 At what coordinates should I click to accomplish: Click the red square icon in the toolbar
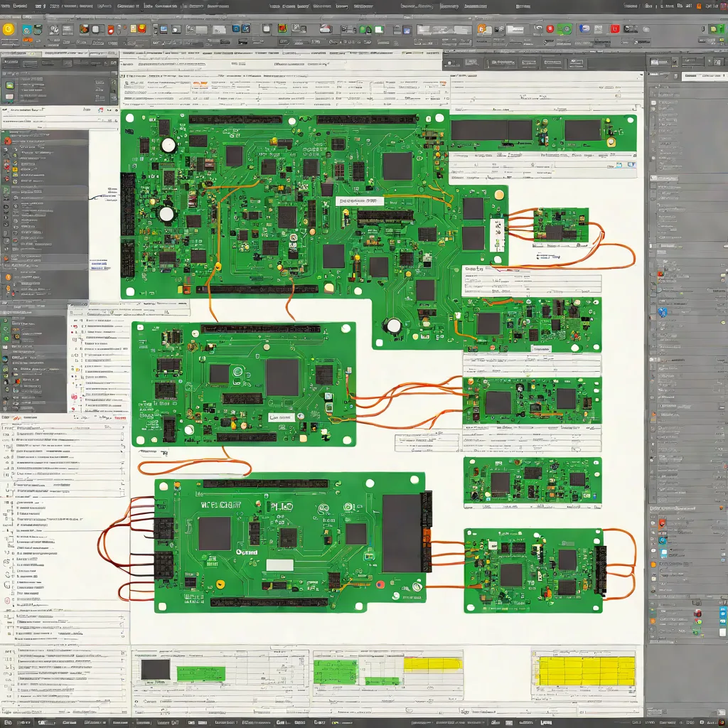[615, 28]
